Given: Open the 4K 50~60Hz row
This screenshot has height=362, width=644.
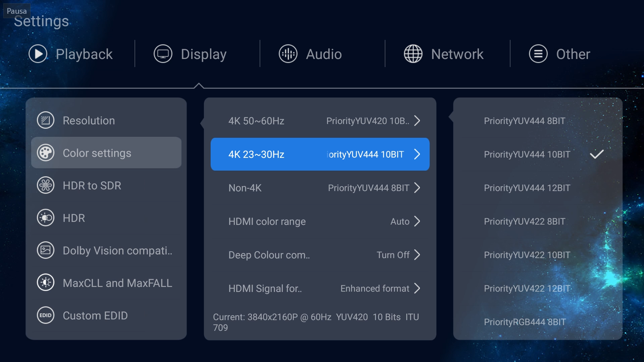Looking at the screenshot, I should [x=320, y=121].
